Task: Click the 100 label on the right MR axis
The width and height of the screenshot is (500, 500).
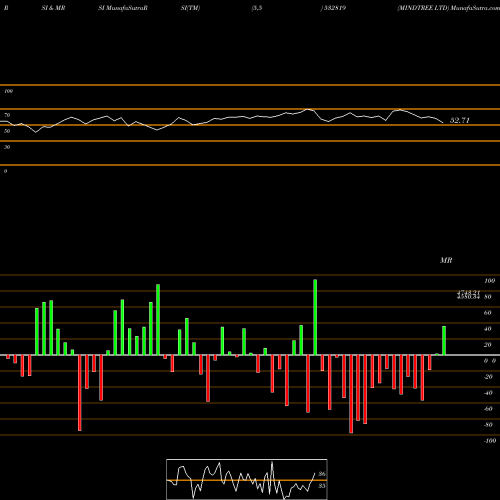Action: pyautogui.click(x=489, y=281)
